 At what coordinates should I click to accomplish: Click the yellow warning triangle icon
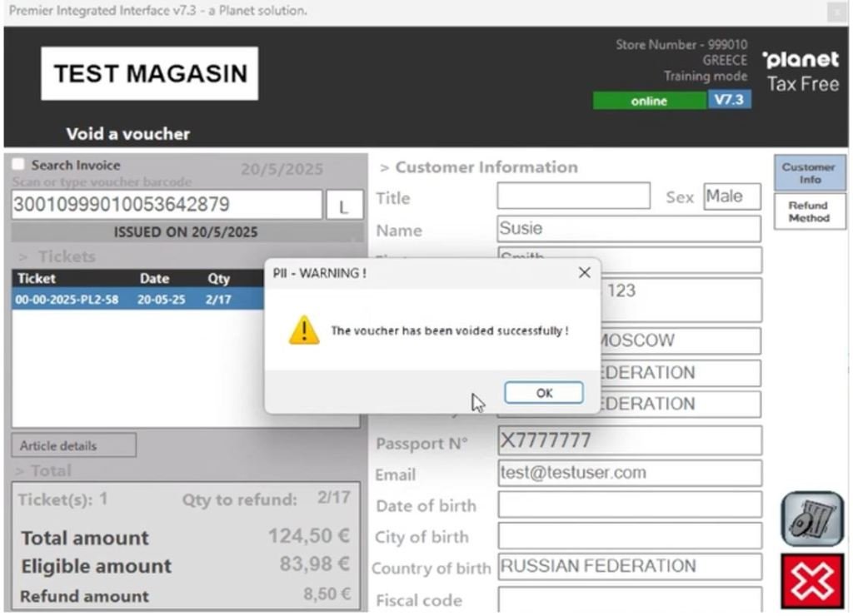point(303,330)
